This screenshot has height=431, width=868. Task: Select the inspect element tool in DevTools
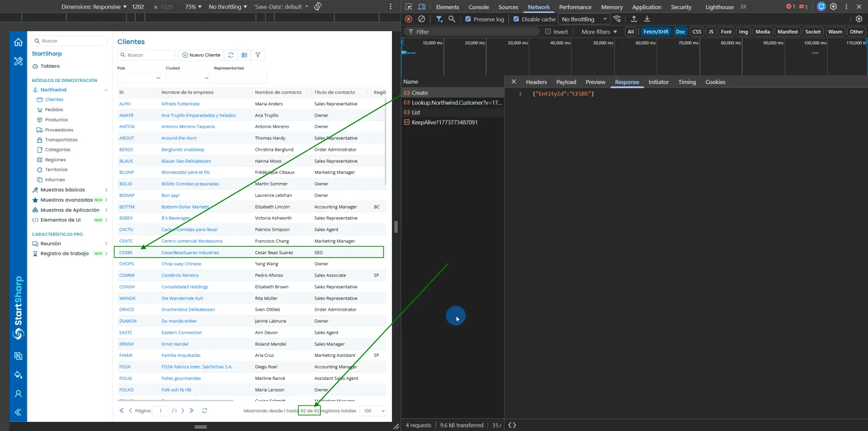[x=408, y=7]
